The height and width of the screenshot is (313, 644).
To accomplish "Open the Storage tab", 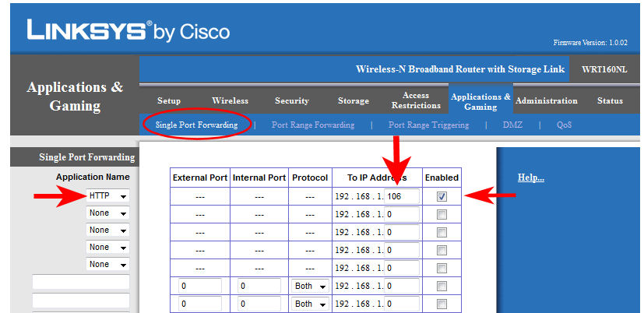I will [x=354, y=100].
